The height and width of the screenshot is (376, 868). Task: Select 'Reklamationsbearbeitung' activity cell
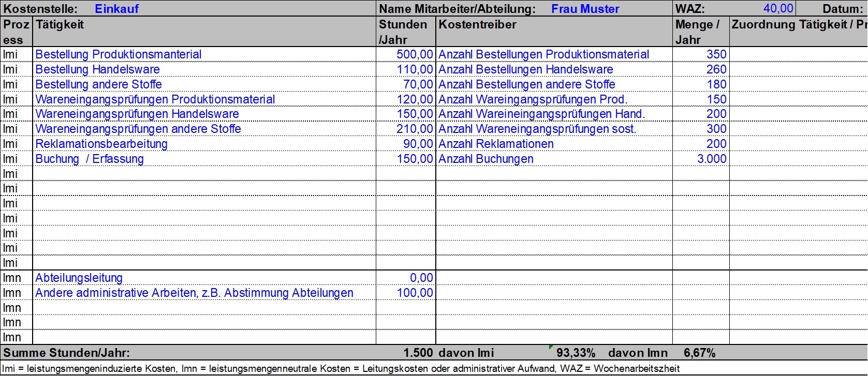point(101,144)
